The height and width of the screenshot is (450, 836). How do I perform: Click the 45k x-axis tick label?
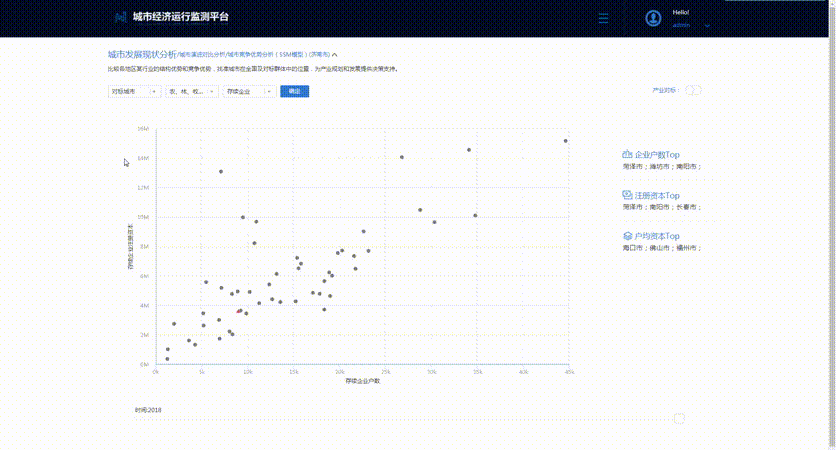[x=569, y=372]
